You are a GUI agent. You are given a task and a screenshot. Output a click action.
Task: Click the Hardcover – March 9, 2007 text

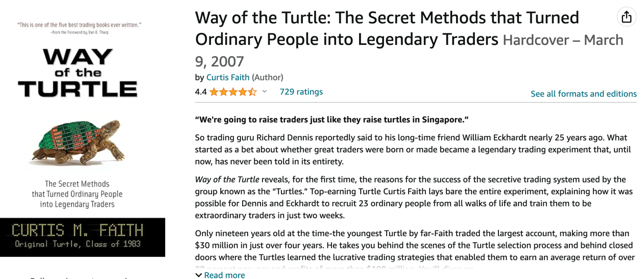point(562,40)
